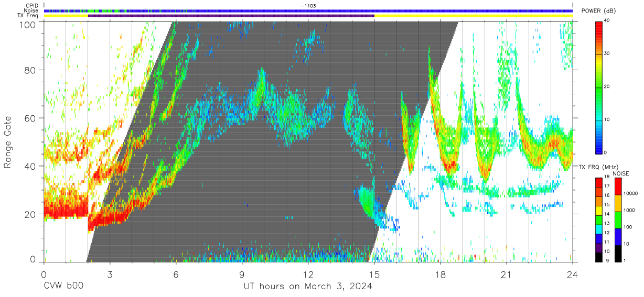Click the Range Gate y-axis title

[x=8, y=142]
